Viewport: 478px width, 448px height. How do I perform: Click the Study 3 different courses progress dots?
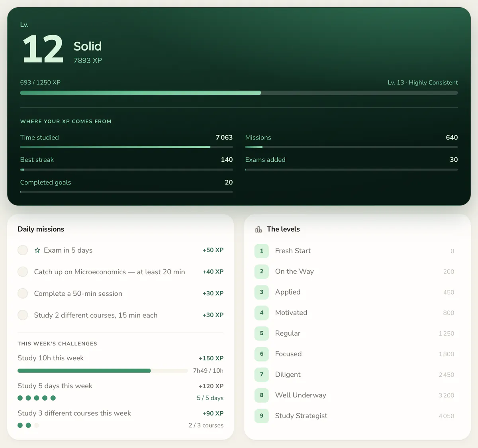point(28,425)
